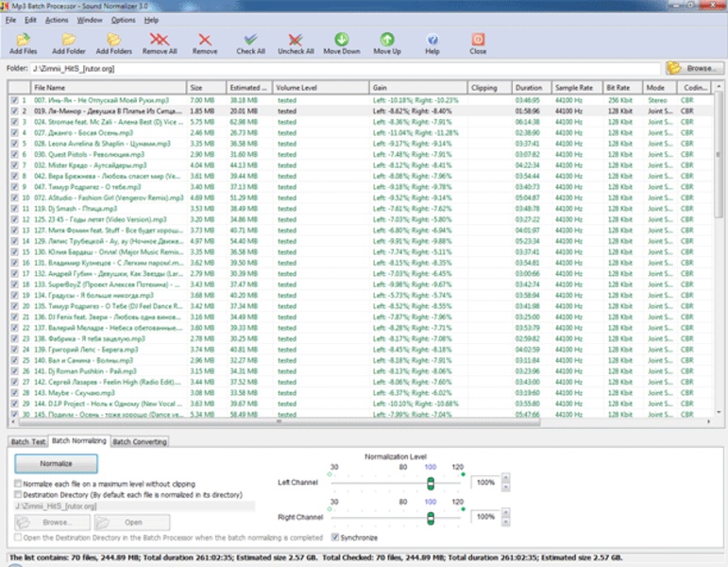This screenshot has height=567, width=728.
Task: Switch to the Batch Converting tab
Action: (139, 441)
